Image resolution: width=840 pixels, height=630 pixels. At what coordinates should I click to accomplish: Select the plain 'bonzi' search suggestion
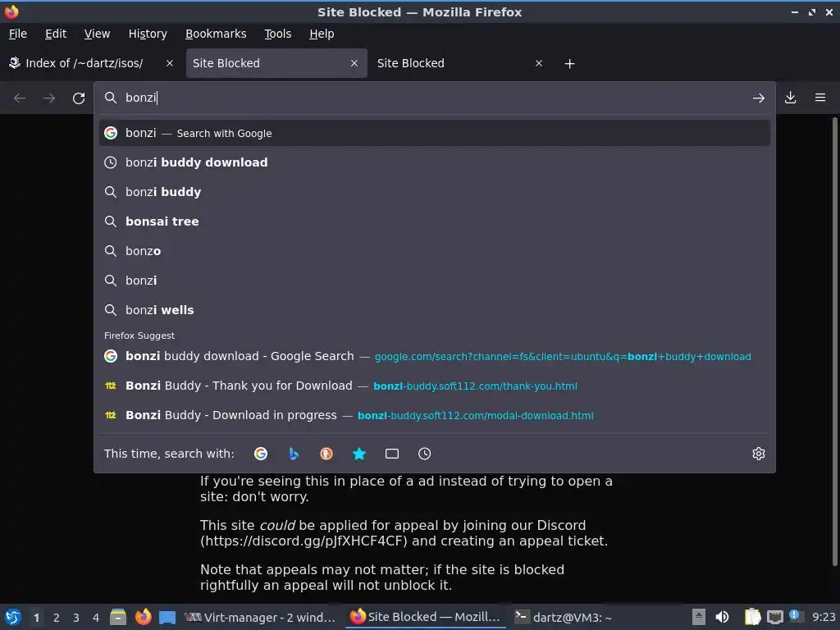[x=435, y=281]
